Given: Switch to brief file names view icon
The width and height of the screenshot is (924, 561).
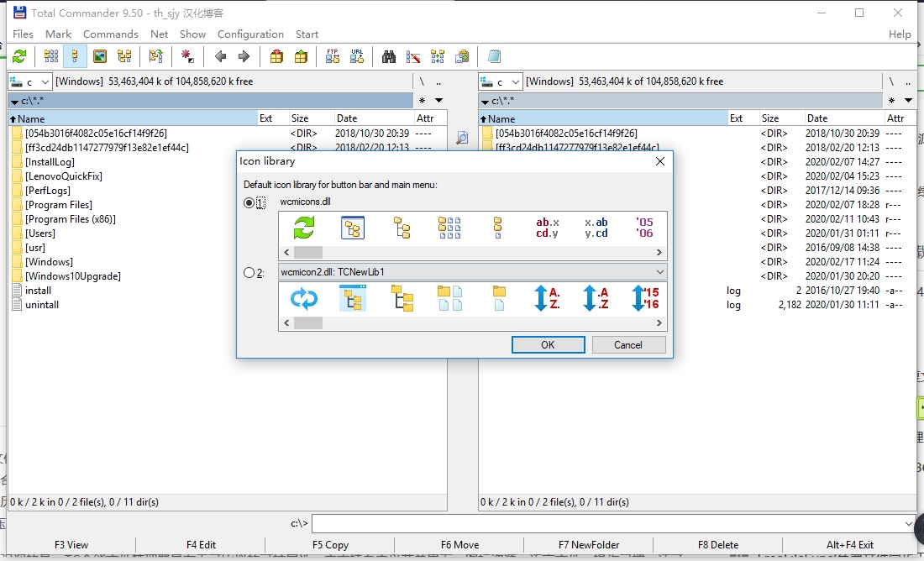Looking at the screenshot, I should pyautogui.click(x=51, y=56).
